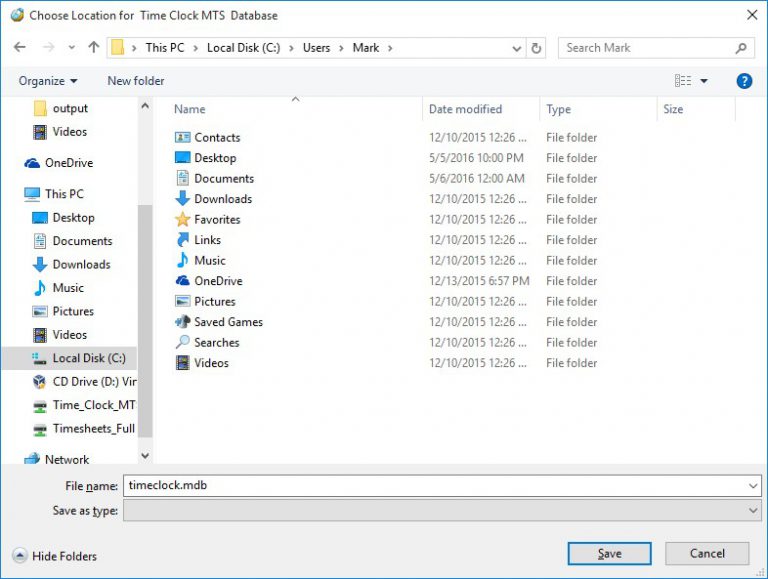Click Time_Clock_MT network drive icon

pyautogui.click(x=40, y=406)
